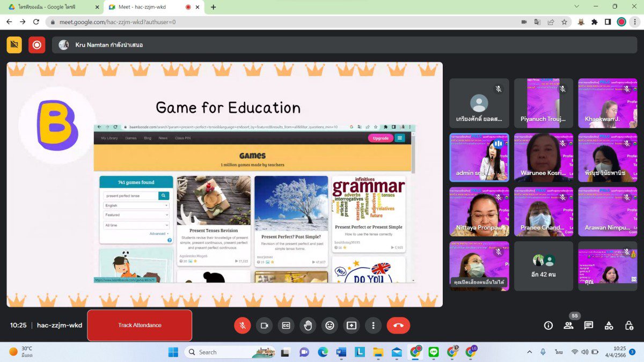Open the Chrome three-dot menu
This screenshot has height=362, width=644.
click(x=635, y=22)
